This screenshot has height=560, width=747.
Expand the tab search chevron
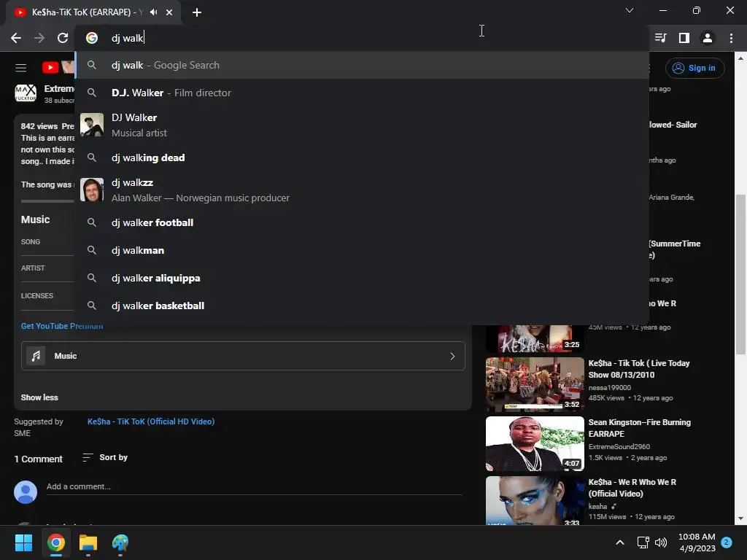[x=630, y=10]
